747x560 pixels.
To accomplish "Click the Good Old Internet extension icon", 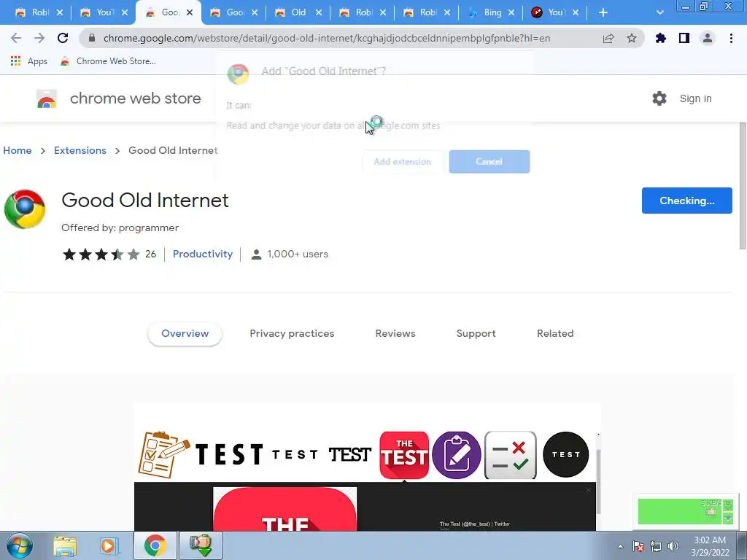I will click(x=25, y=209).
